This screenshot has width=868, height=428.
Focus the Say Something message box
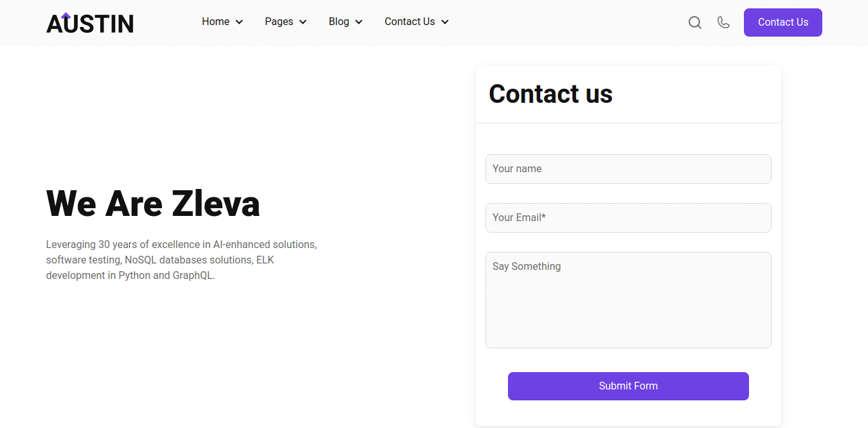coord(628,300)
